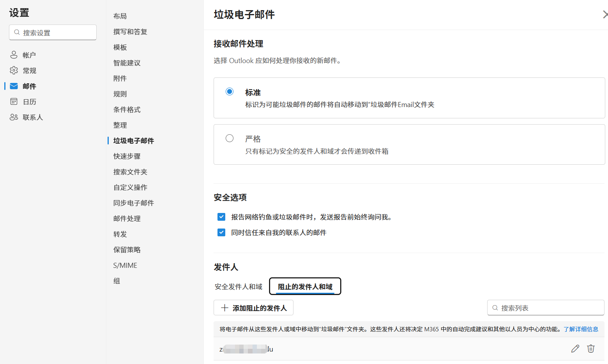Click the pencil edit icon for blocked sender
The height and width of the screenshot is (364, 608).
coord(575,349)
